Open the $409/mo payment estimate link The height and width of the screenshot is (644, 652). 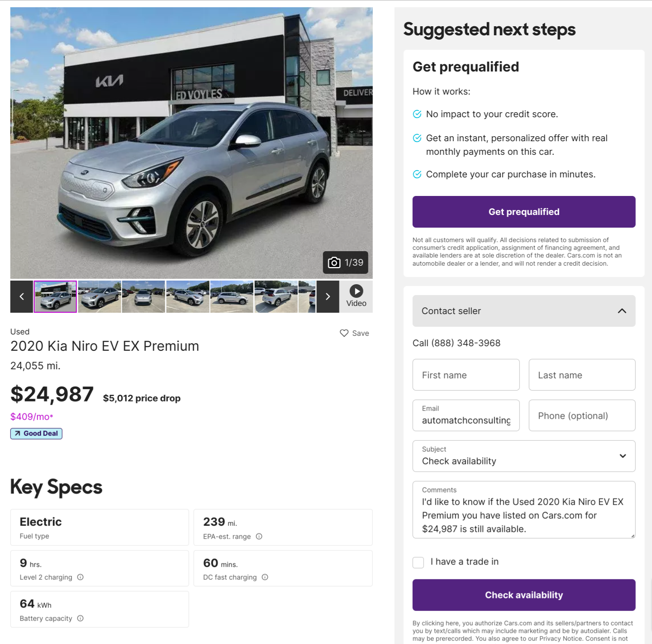[32, 416]
